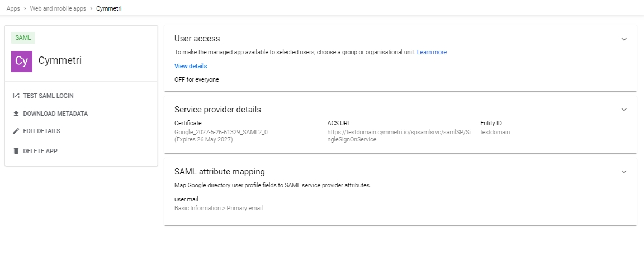Click the download icon beside Download Metadata
Viewport: 644px width, 255px height.
pyautogui.click(x=16, y=114)
